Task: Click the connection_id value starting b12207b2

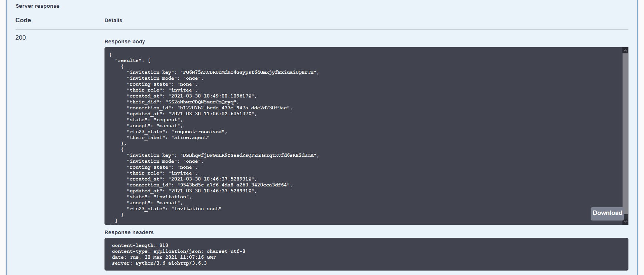Action: point(234,108)
